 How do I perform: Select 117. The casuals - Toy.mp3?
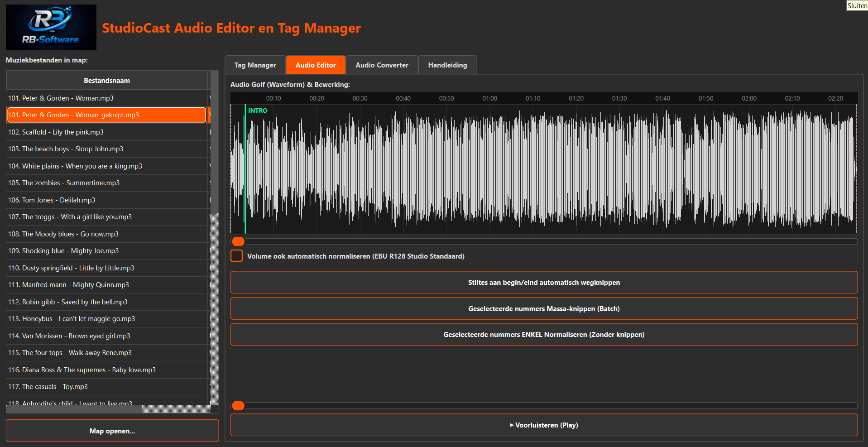(107, 387)
